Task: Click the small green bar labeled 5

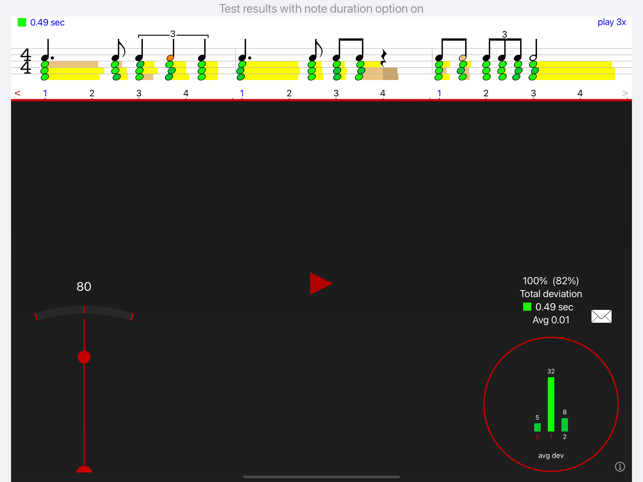Action: (x=537, y=427)
